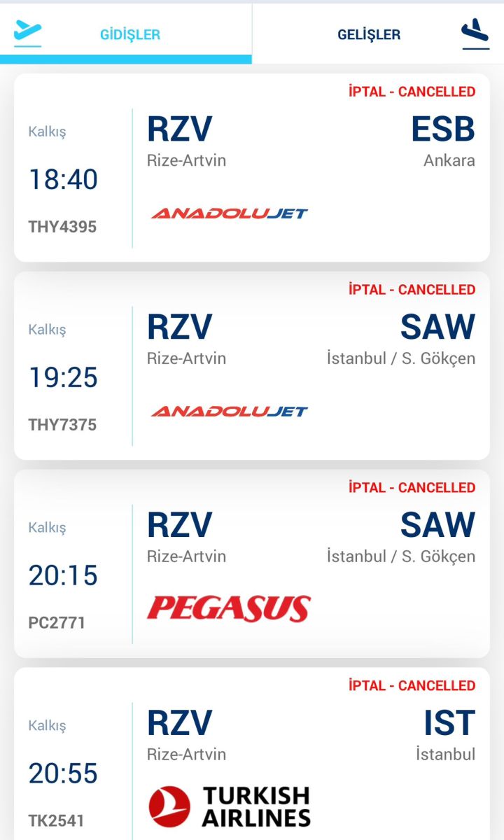This screenshot has height=840, width=504.
Task: Tap the Pegasus airline logo
Action: [x=229, y=608]
